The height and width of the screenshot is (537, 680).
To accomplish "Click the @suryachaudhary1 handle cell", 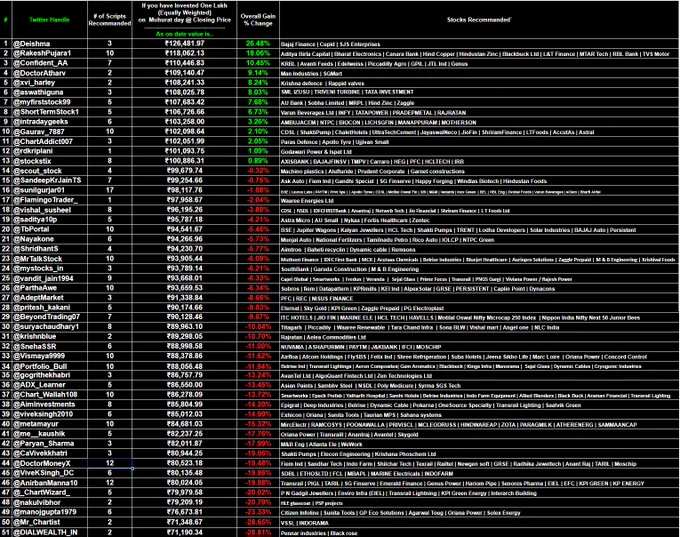I will tap(50, 327).
